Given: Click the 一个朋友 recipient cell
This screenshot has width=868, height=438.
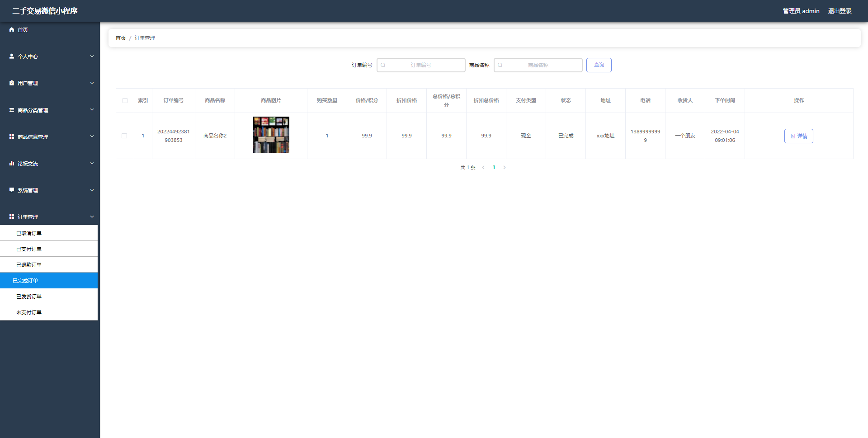Looking at the screenshot, I should pos(685,136).
